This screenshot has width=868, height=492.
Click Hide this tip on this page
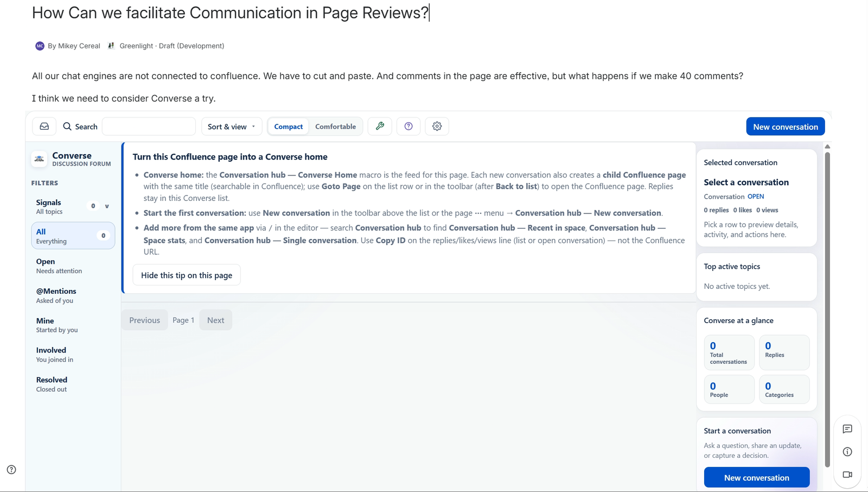point(187,275)
